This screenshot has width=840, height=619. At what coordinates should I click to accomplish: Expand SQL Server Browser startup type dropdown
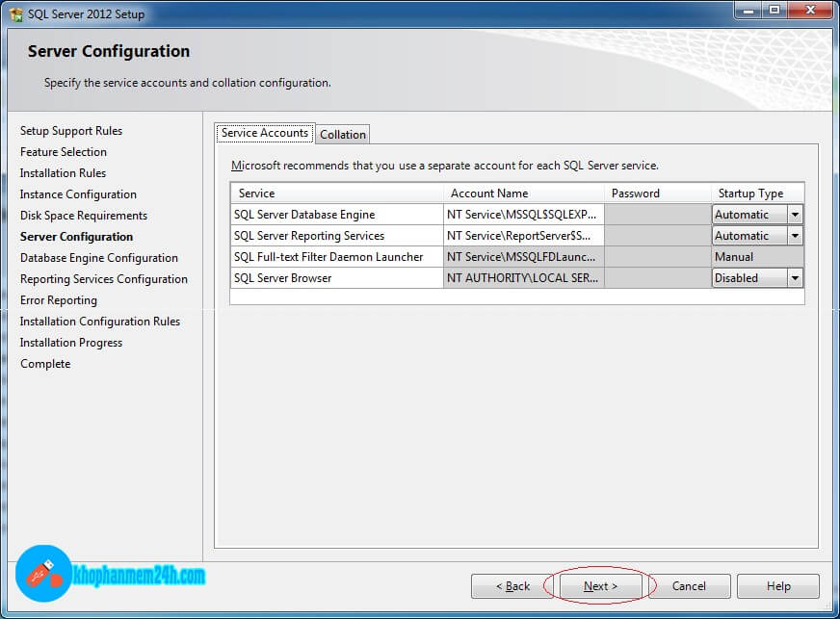[795, 278]
